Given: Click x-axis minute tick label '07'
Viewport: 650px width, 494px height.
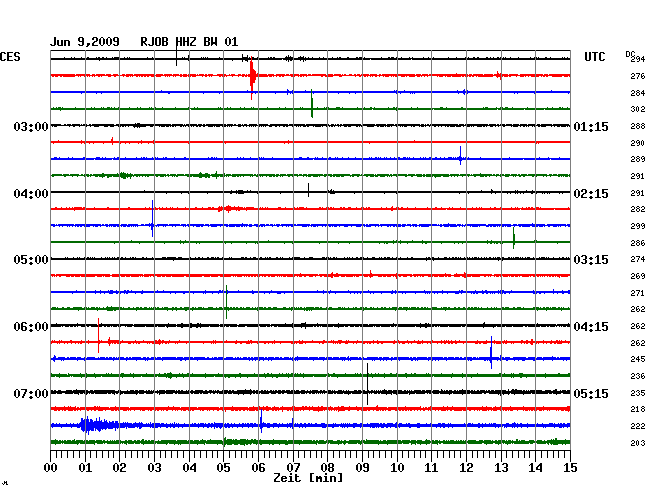Looking at the screenshot, I should [293, 468].
